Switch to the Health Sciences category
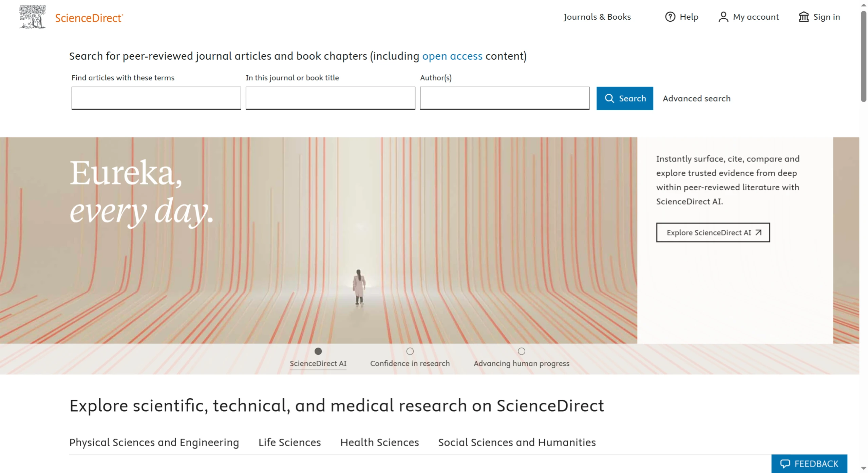868x473 pixels. 379,442
